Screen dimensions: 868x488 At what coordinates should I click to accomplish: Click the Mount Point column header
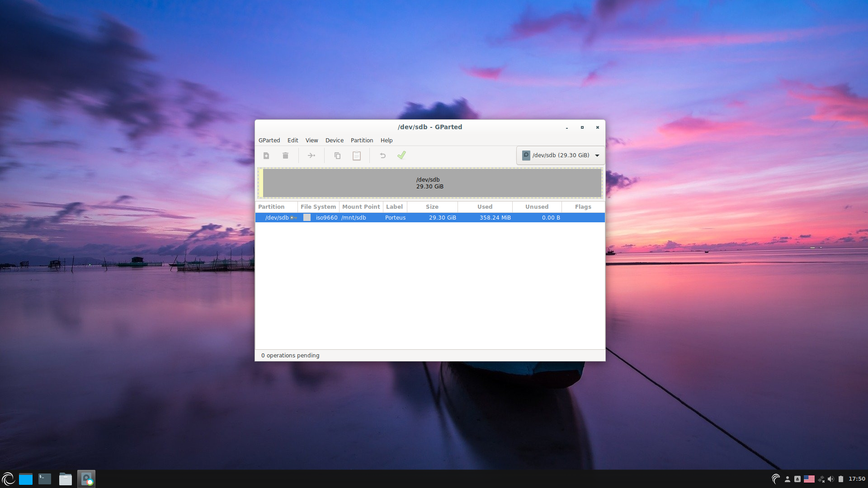(361, 206)
